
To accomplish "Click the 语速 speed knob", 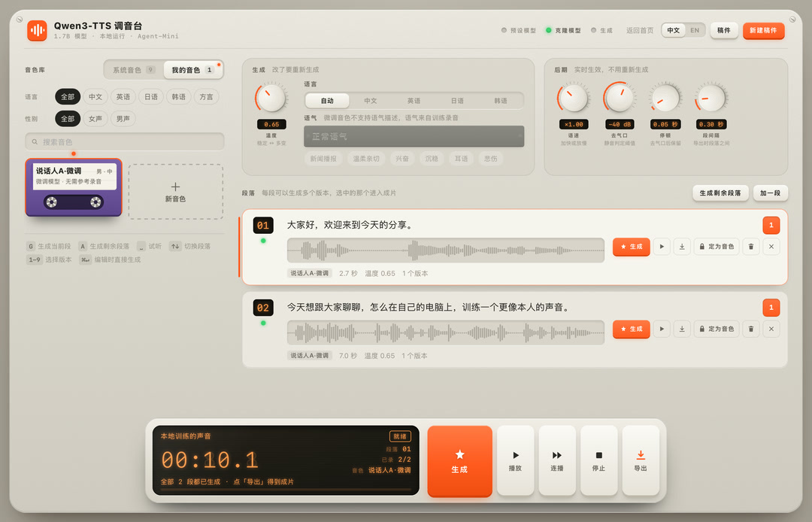I will tap(573, 97).
